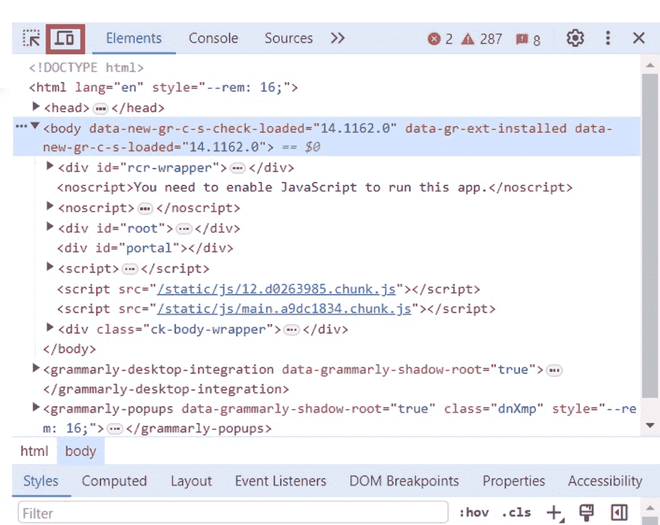
Task: Toggle the computed styles sidebar icon
Action: click(x=619, y=512)
